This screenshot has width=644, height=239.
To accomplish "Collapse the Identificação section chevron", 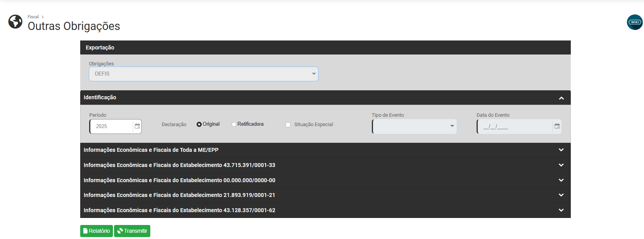I will 561,98.
